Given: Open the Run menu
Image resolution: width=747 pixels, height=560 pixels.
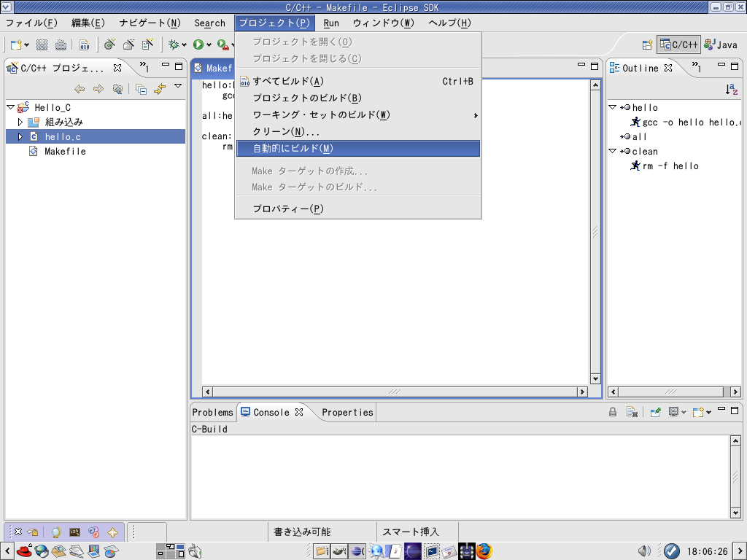Looking at the screenshot, I should (331, 23).
